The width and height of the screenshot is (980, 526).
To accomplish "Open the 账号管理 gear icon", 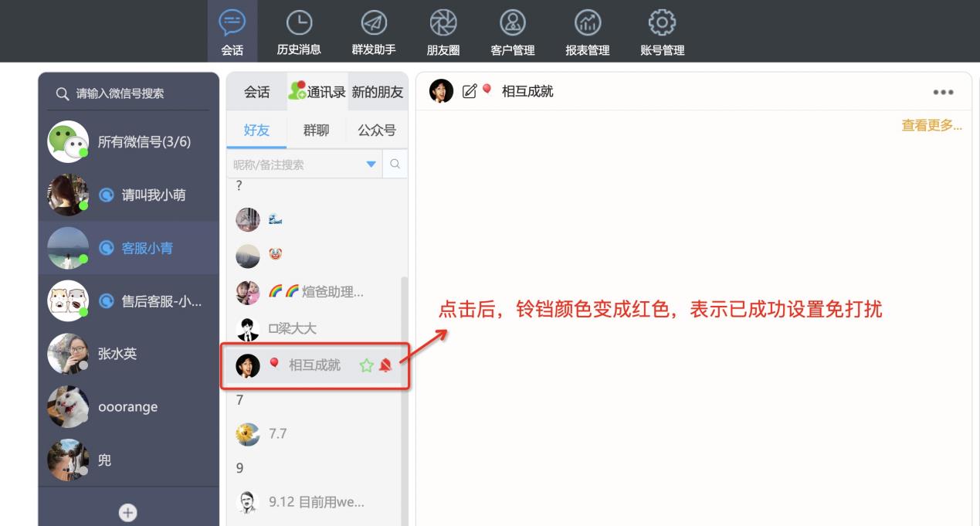I will (x=662, y=22).
